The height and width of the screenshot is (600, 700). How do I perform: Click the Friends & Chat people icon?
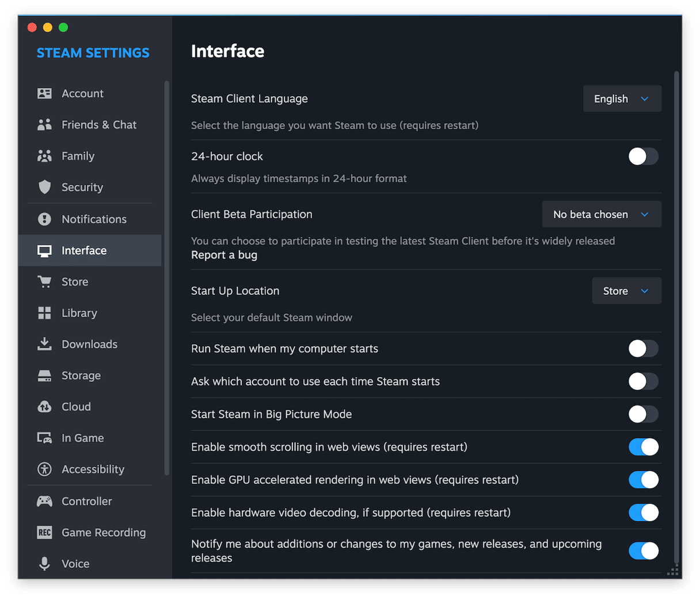pos(44,125)
